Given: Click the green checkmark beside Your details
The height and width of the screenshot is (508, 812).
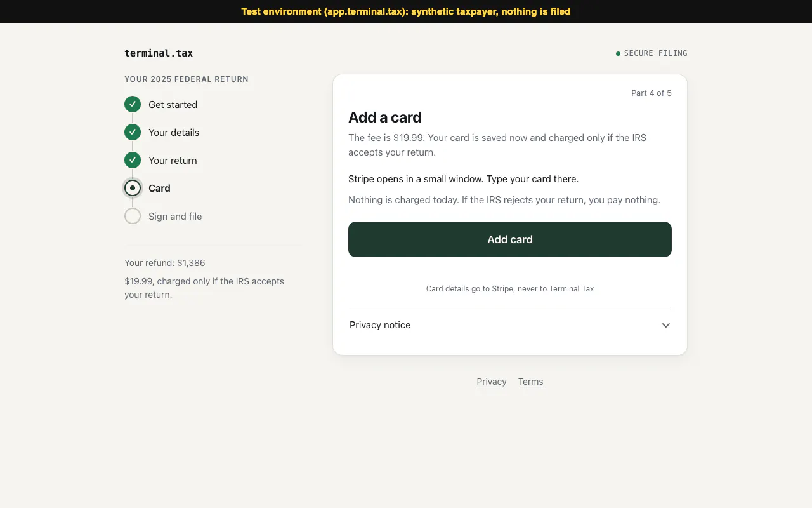Looking at the screenshot, I should [133, 132].
